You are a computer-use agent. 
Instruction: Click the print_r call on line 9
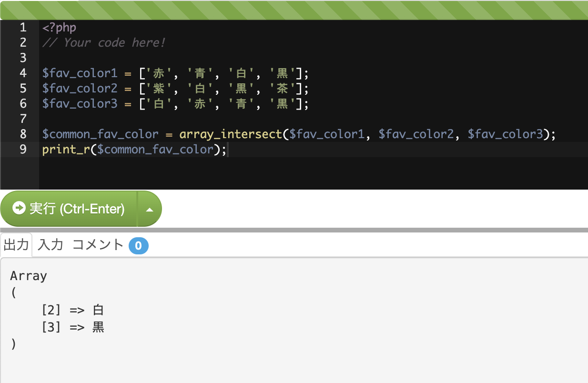(66, 150)
